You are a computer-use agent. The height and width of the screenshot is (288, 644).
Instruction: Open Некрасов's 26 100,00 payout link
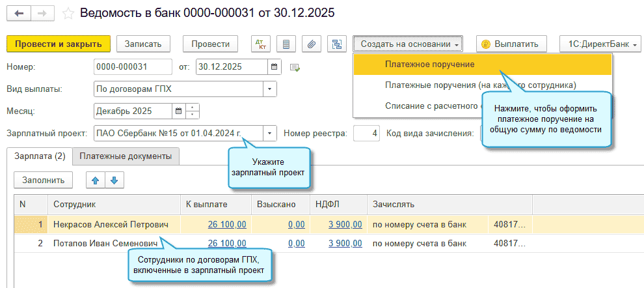click(226, 224)
